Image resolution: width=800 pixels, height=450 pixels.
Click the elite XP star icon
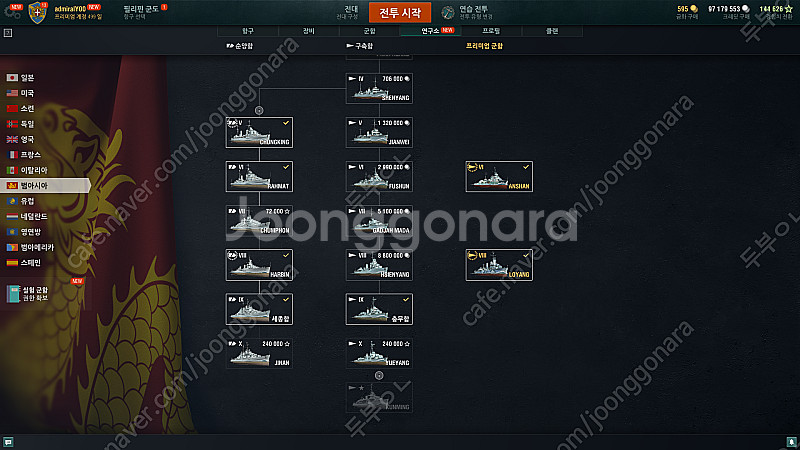(788, 9)
